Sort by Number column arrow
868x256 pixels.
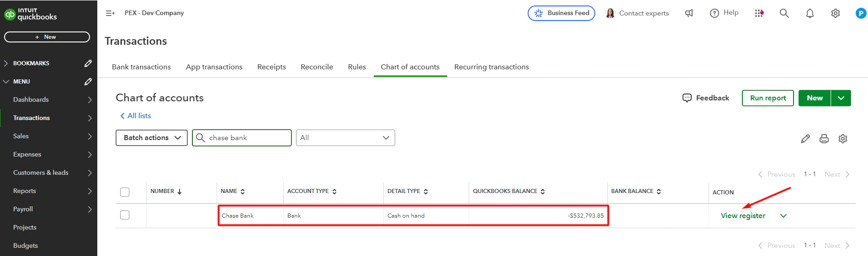pos(180,192)
